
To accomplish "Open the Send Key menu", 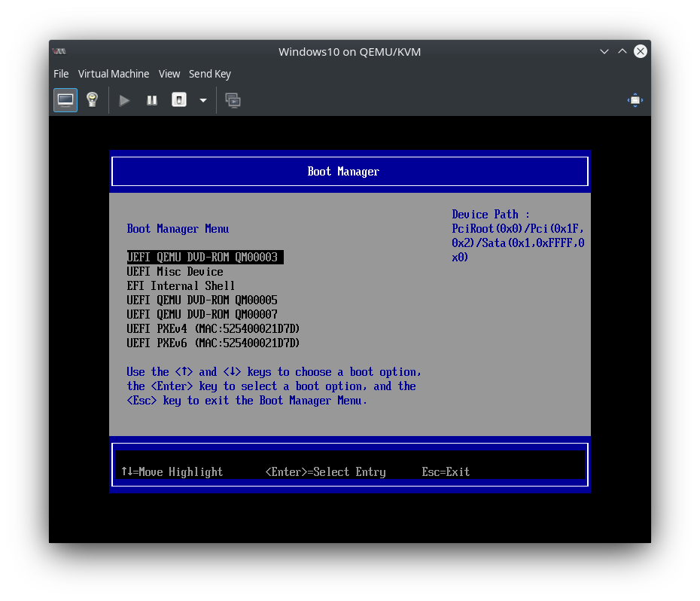I will (x=210, y=74).
